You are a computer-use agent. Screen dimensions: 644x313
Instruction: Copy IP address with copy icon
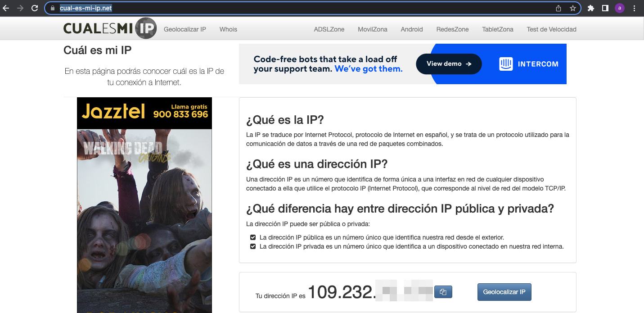pyautogui.click(x=443, y=292)
